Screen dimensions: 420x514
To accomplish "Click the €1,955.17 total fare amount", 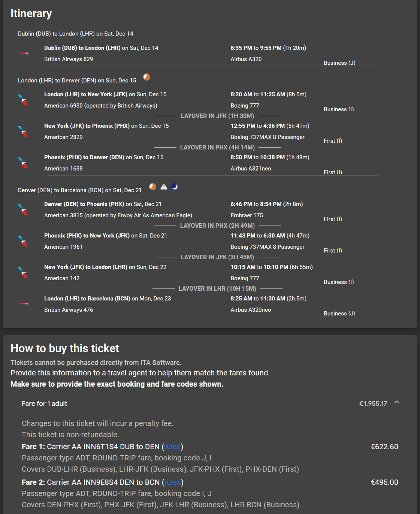I will pyautogui.click(x=373, y=403).
